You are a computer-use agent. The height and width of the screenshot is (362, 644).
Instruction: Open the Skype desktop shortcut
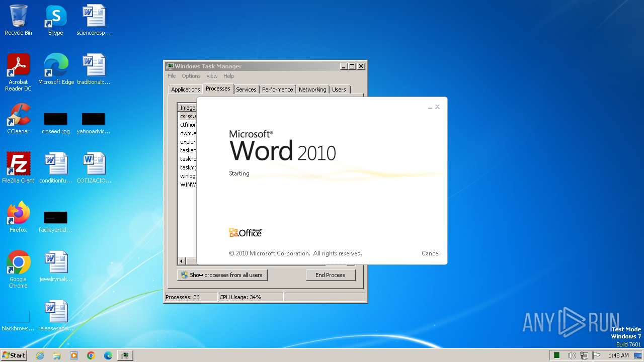(56, 20)
